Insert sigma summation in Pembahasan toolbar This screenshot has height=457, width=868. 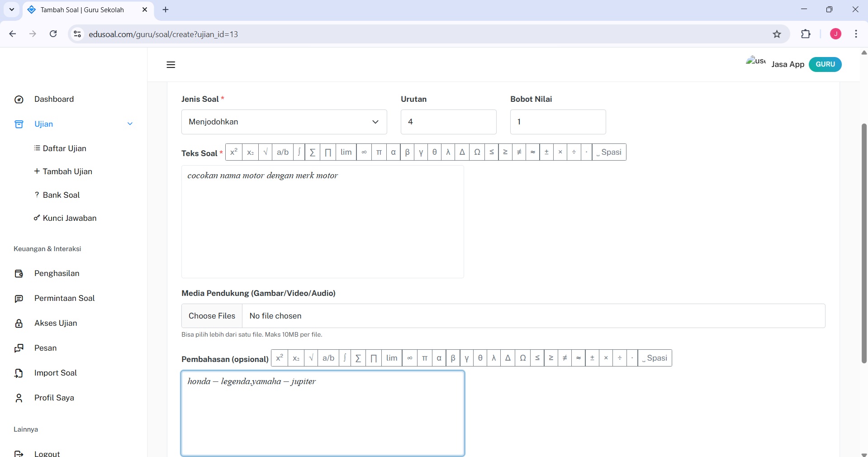click(358, 358)
